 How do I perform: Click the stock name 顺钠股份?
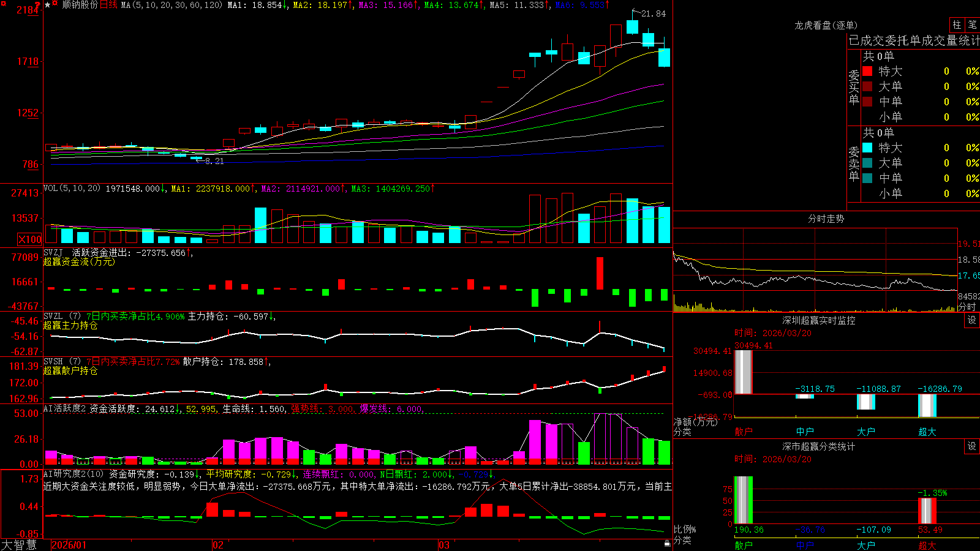tap(80, 5)
